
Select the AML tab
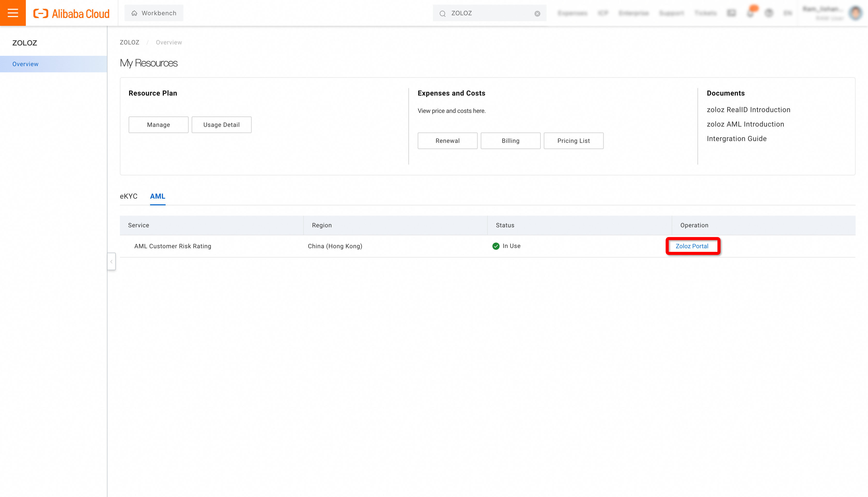click(157, 196)
